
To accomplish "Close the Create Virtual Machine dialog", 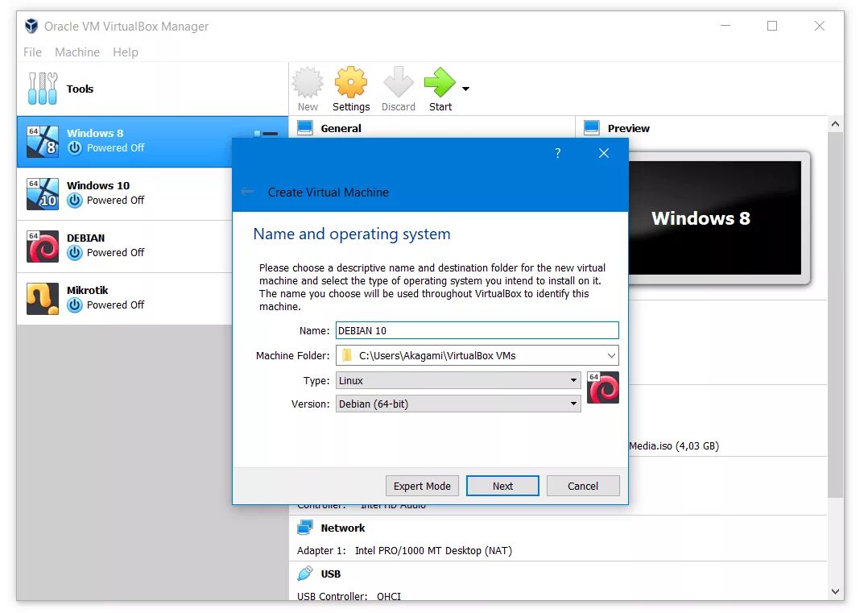I will pyautogui.click(x=603, y=153).
